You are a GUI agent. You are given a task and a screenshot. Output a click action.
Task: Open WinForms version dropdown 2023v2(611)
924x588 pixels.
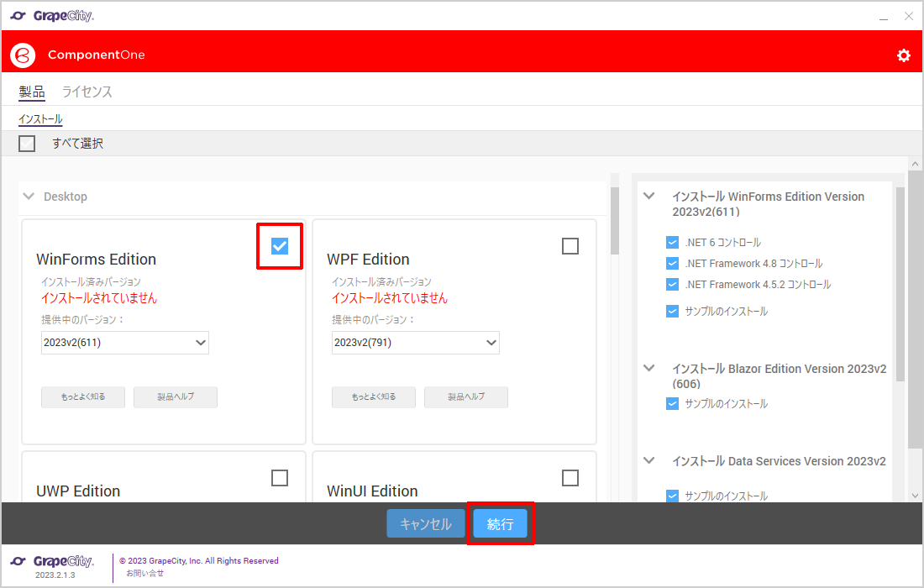(125, 343)
